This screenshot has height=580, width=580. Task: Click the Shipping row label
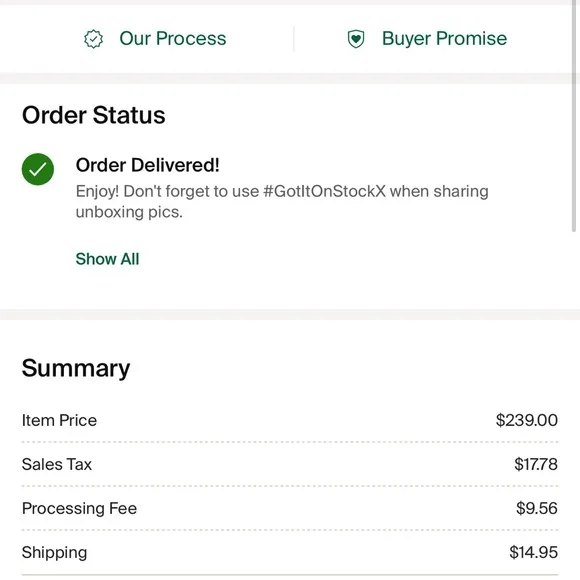click(54, 553)
